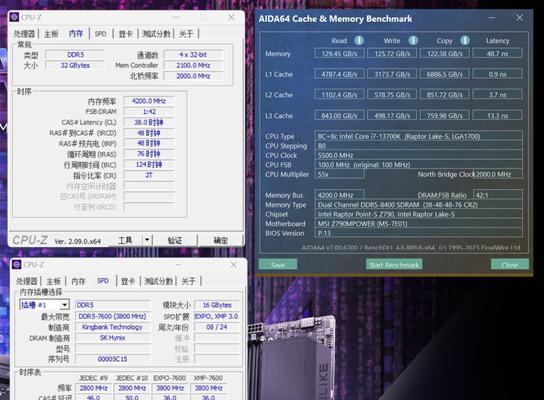This screenshot has height=400, width=544.
Task: Click the Close button in AIDA64
Action: click(510, 265)
